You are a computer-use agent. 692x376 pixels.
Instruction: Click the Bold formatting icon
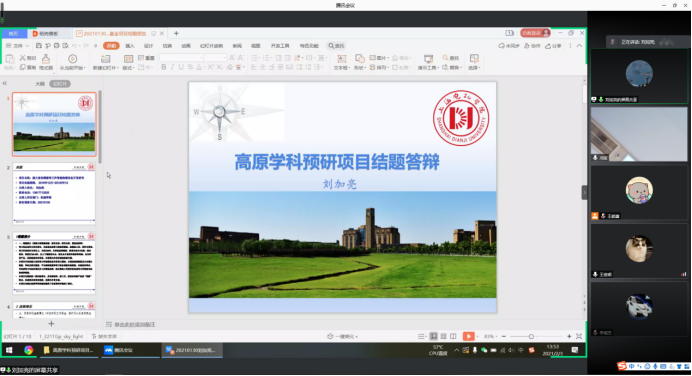point(164,67)
